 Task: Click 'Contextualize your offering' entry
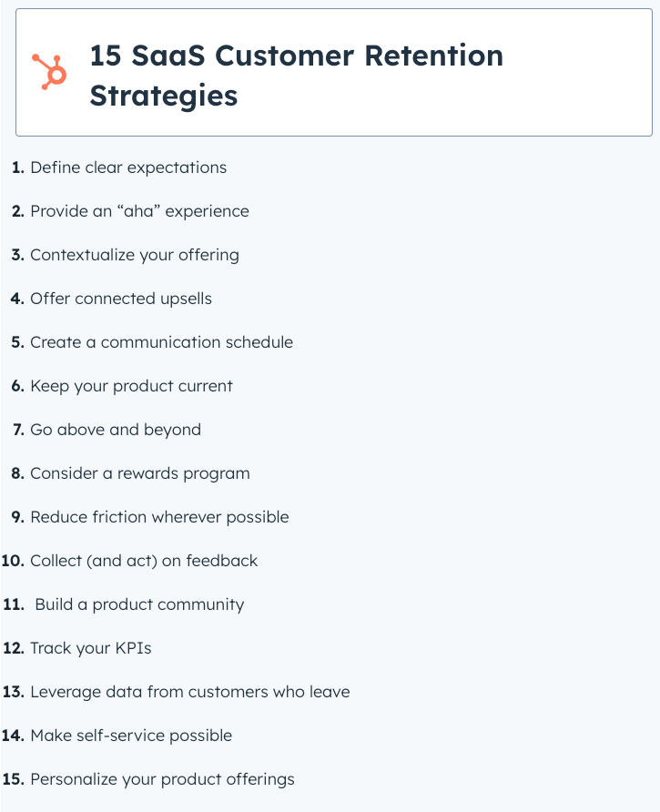tap(135, 255)
